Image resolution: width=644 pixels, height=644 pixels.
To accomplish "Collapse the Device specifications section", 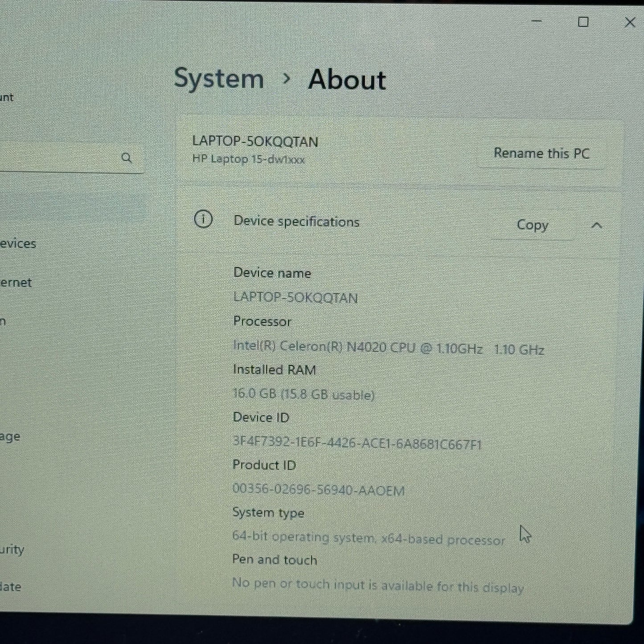I will [x=597, y=225].
